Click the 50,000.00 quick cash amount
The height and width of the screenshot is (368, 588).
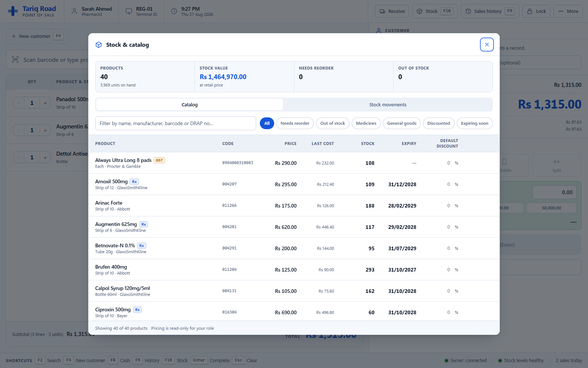551,208
